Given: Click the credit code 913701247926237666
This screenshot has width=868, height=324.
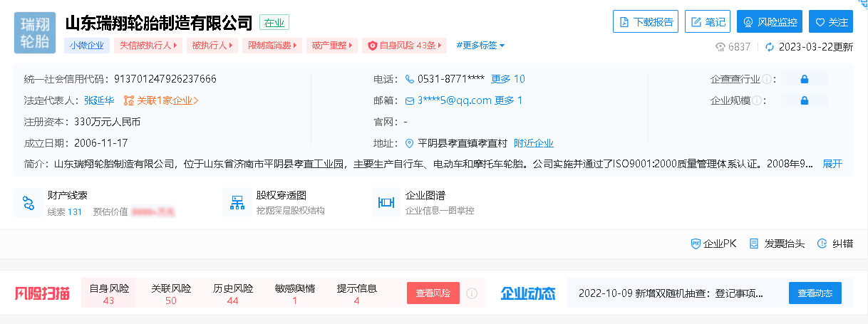Looking at the screenshot, I should click(x=165, y=79).
